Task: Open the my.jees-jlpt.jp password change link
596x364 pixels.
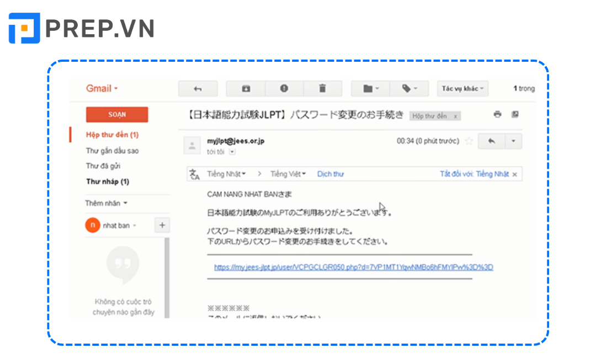Action: pyautogui.click(x=354, y=267)
